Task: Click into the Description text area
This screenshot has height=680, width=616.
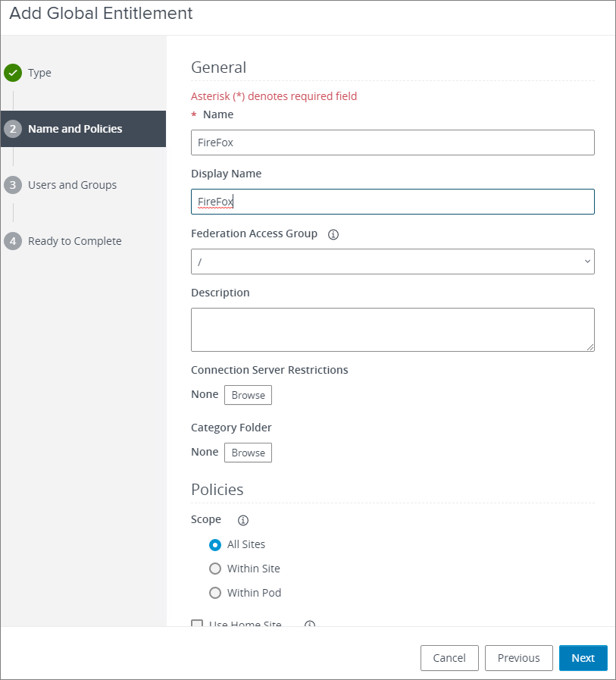Action: (x=392, y=330)
